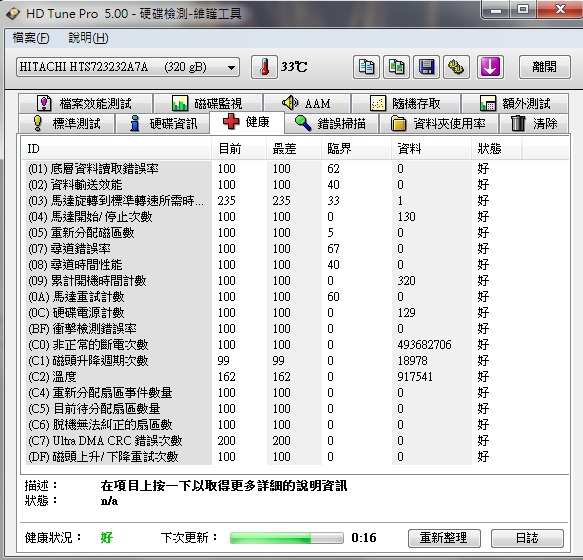Open the 清除 tab with trash icon

click(x=534, y=123)
